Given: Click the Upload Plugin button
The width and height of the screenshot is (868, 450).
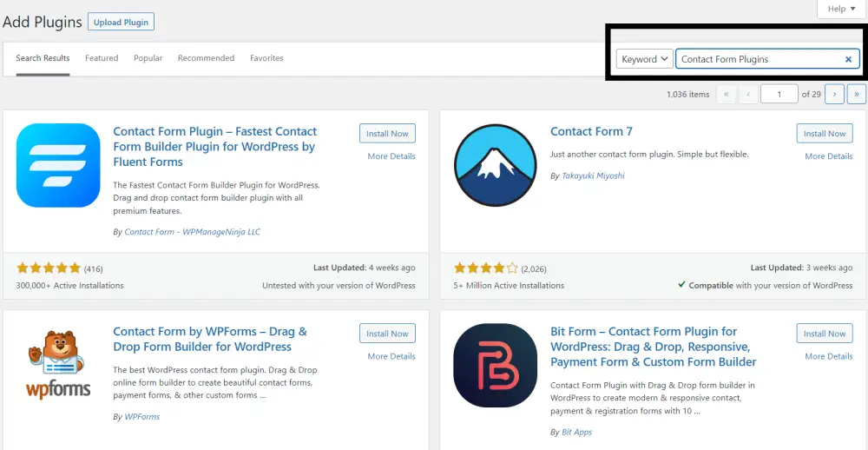Looking at the screenshot, I should pos(121,23).
